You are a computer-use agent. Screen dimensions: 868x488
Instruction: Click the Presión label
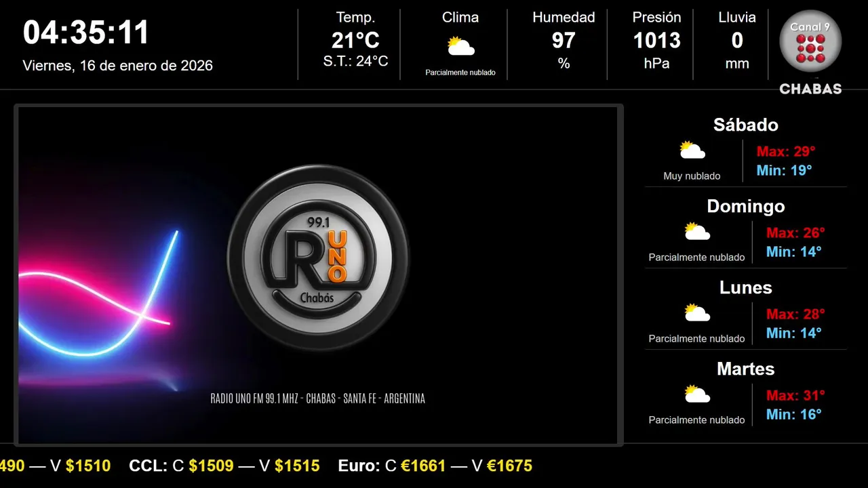tap(656, 18)
